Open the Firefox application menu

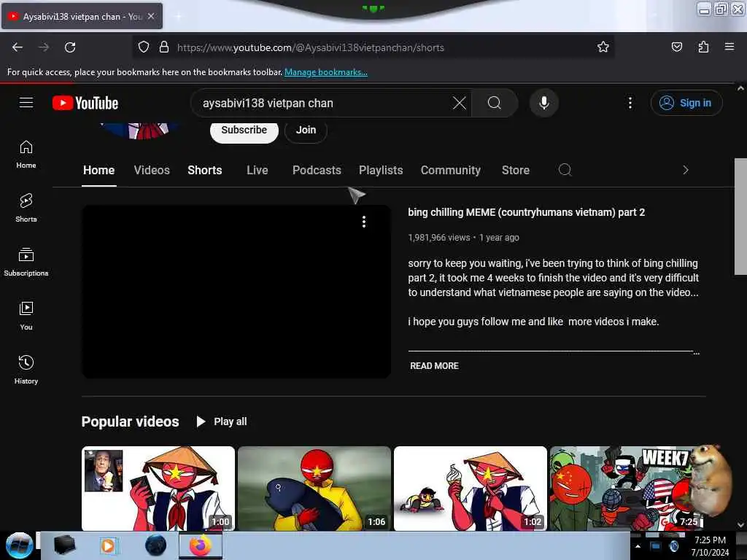pos(729,47)
